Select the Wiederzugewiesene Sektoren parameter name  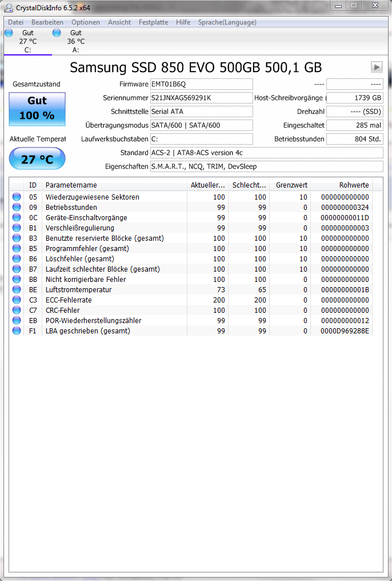[93, 197]
